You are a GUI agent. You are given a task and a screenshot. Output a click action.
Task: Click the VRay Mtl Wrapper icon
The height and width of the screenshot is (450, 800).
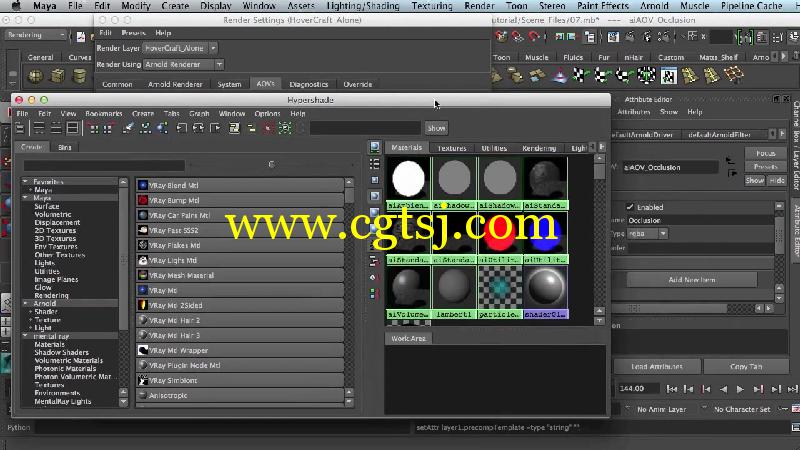143,351
